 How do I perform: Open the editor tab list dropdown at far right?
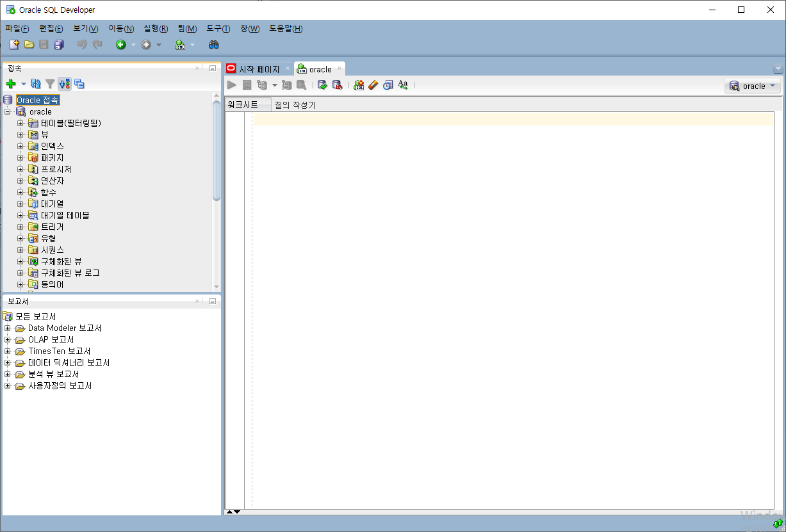(778, 69)
